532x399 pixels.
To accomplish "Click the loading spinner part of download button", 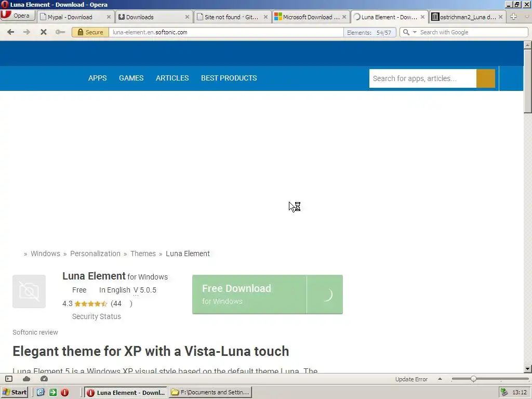I will (325, 295).
